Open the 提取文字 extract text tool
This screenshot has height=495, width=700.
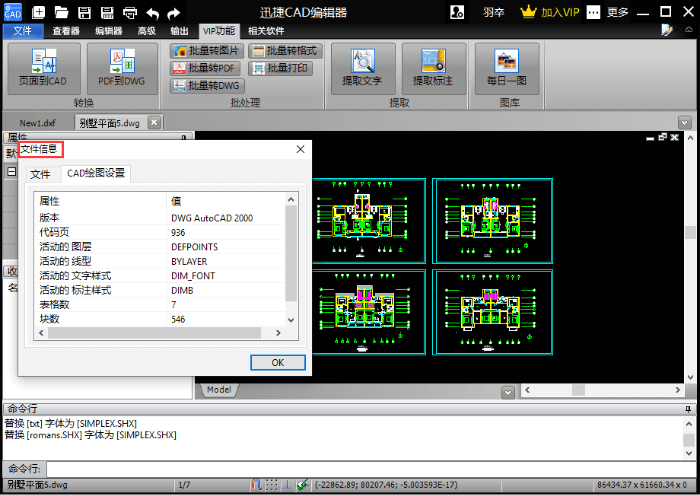pos(362,66)
